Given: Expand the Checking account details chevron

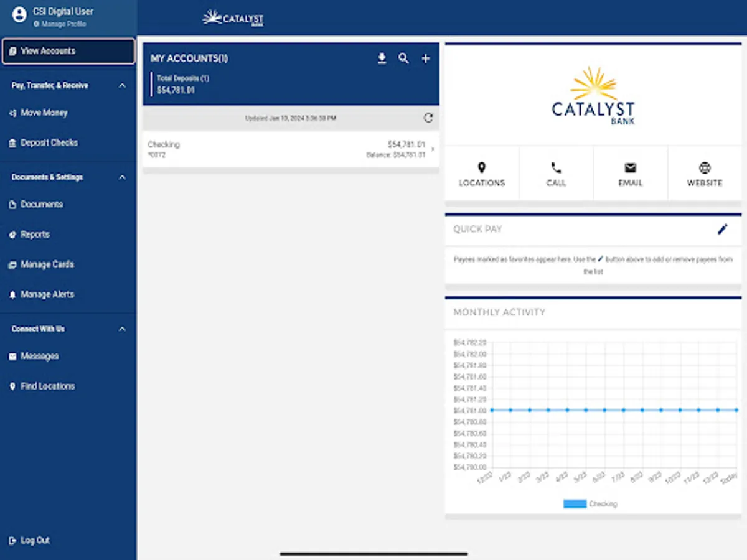Looking at the screenshot, I should (433, 149).
